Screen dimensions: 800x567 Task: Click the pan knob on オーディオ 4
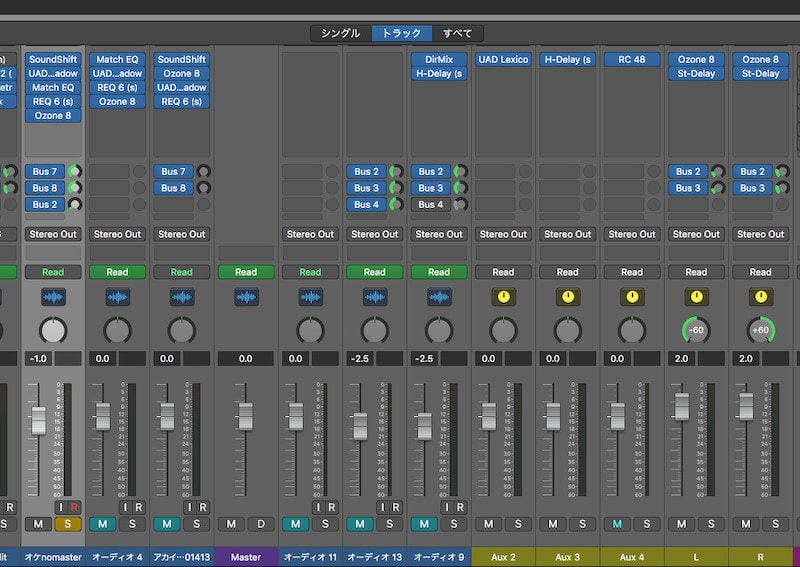coord(117,330)
